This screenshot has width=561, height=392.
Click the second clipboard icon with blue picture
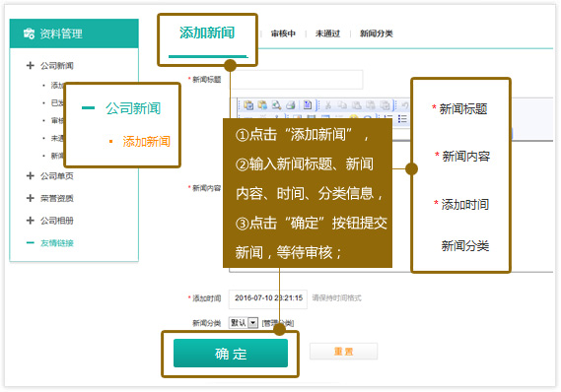point(262,105)
